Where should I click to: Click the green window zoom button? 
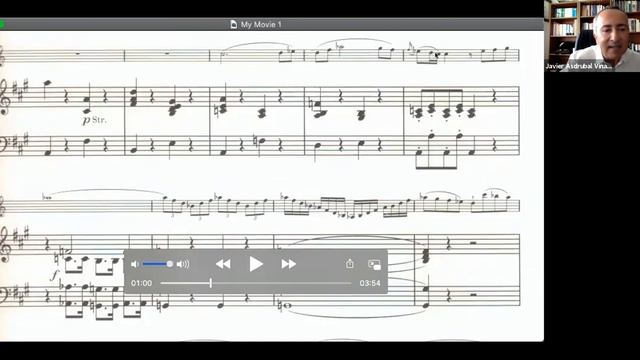pyautogui.click(x=1, y=24)
